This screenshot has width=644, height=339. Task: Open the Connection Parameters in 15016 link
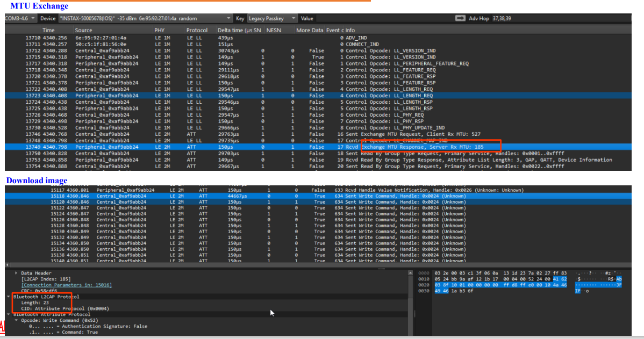click(66, 285)
